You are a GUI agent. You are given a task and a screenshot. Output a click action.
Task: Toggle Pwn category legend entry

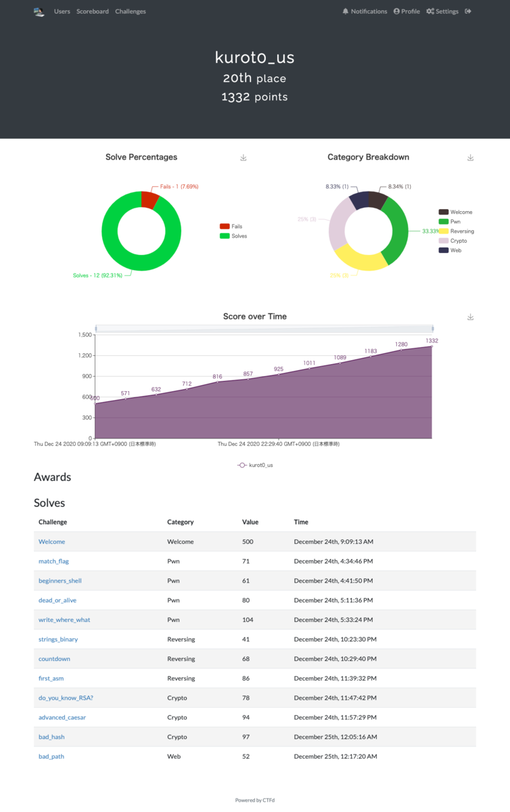tap(449, 221)
